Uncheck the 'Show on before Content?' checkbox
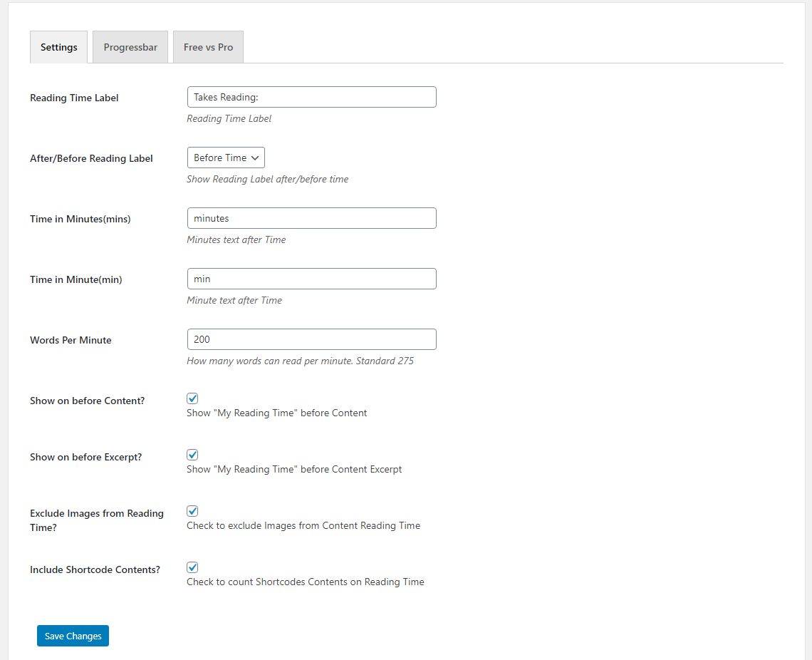 (x=192, y=399)
